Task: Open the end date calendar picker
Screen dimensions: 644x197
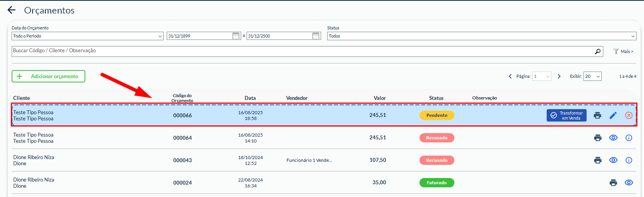Action: tap(316, 36)
